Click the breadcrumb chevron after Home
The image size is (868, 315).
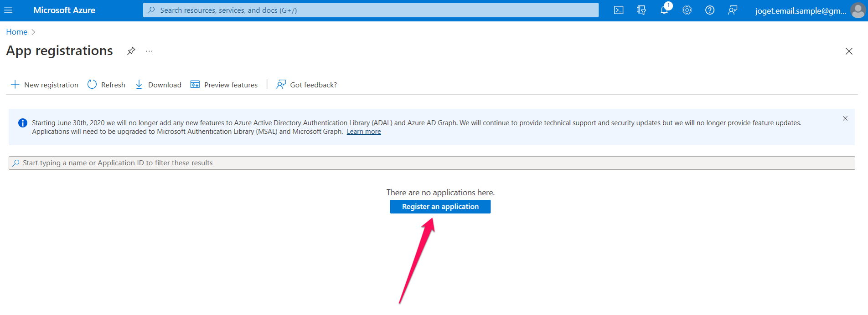(33, 32)
